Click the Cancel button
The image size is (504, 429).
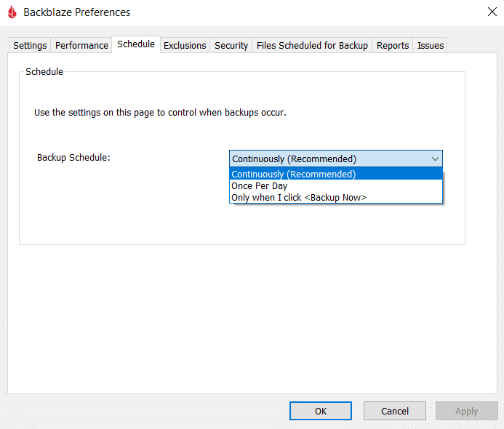[395, 411]
